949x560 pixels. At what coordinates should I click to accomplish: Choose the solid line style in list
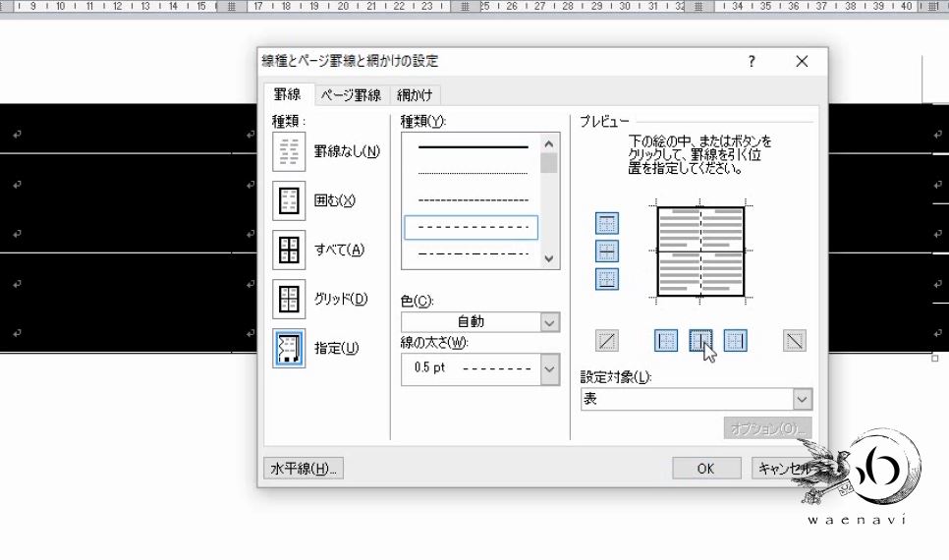coord(473,146)
